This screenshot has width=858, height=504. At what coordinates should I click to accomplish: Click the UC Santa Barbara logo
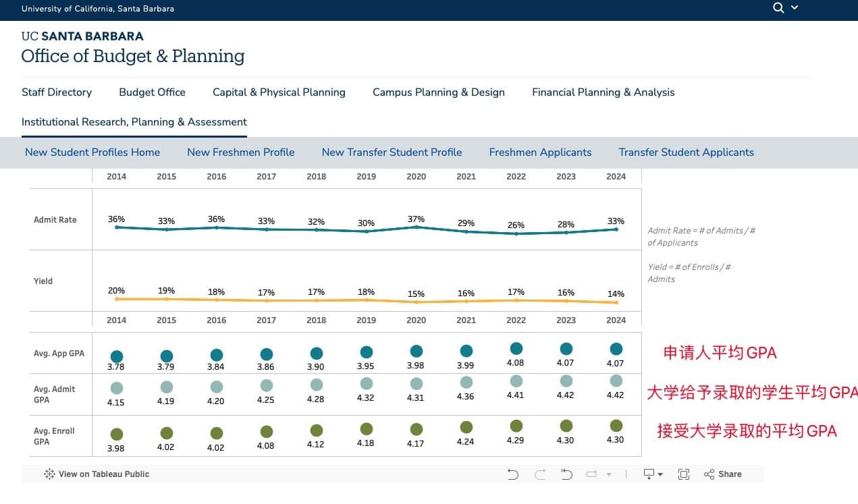(82, 36)
